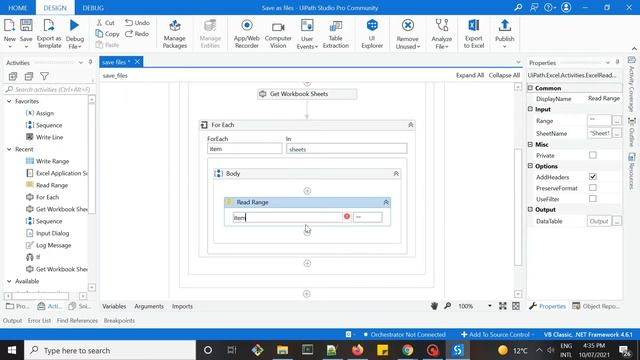Open Chrome from the taskbar
Screen dimensions: 640x360
click(407, 350)
